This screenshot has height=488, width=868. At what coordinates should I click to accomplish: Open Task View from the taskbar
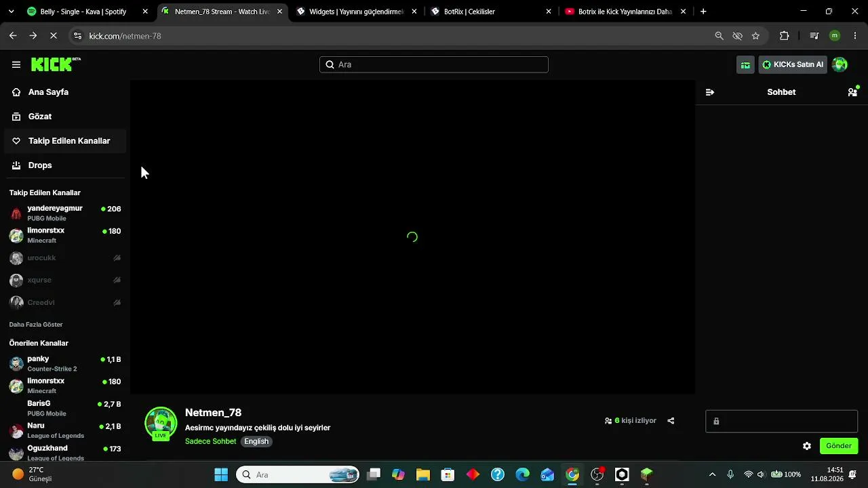(374, 474)
